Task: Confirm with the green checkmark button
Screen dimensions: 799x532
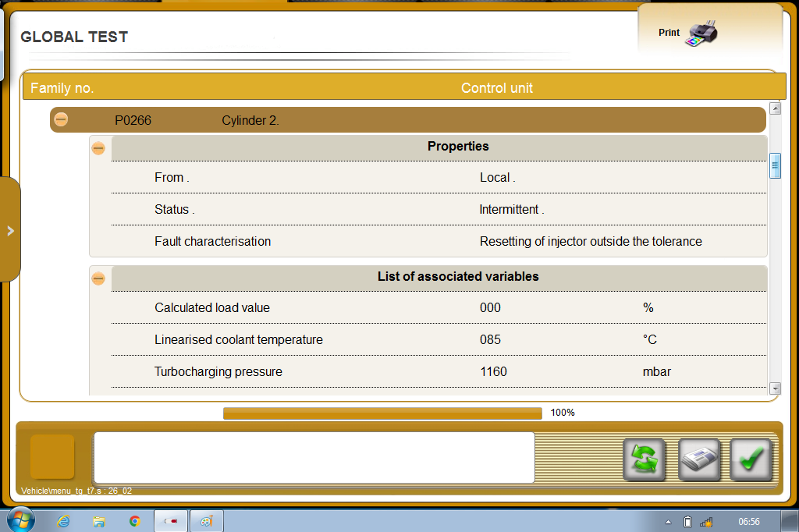Action: [751, 459]
